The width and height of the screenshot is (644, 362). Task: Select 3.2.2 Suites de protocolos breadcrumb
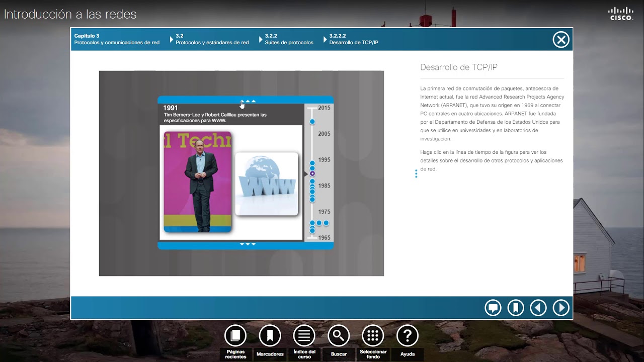[289, 39]
